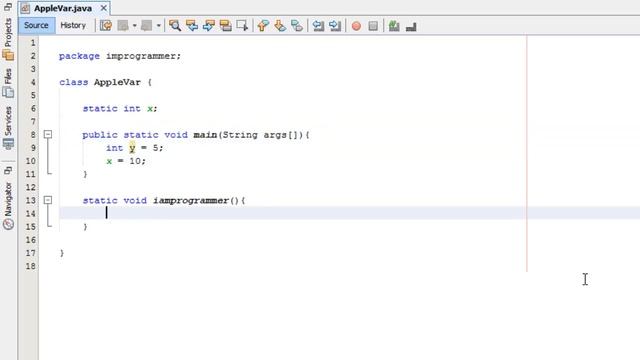The width and height of the screenshot is (640, 360).
Task: Click Find Next Occurrence icon
Action: click(x=209, y=26)
